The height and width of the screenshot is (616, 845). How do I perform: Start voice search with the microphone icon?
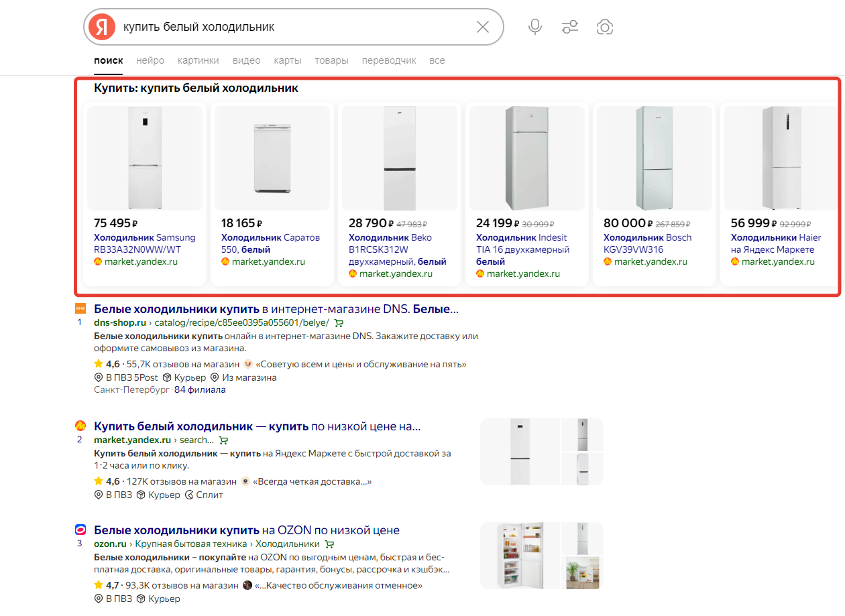pyautogui.click(x=534, y=27)
